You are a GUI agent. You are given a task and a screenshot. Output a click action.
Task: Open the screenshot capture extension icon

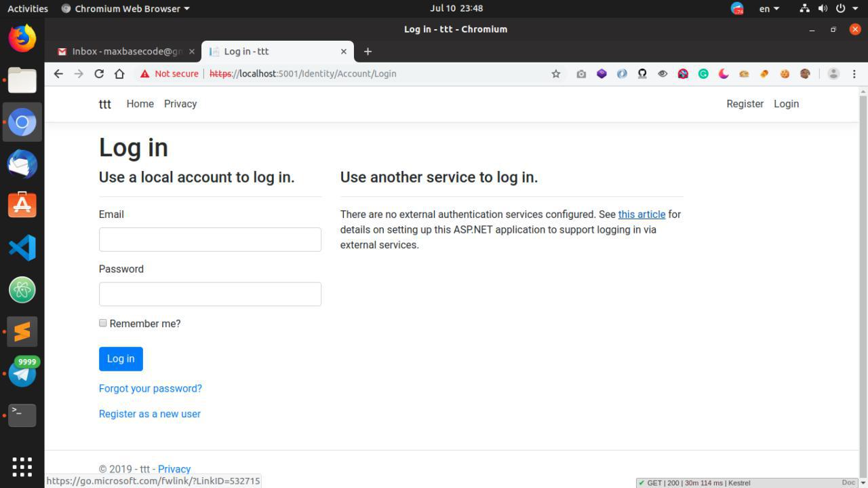[x=581, y=73]
